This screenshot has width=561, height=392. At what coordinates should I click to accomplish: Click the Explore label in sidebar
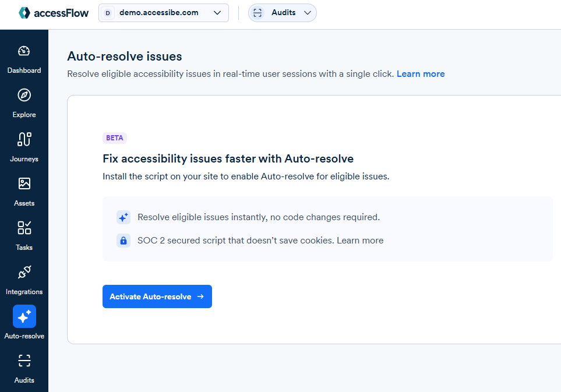(24, 115)
